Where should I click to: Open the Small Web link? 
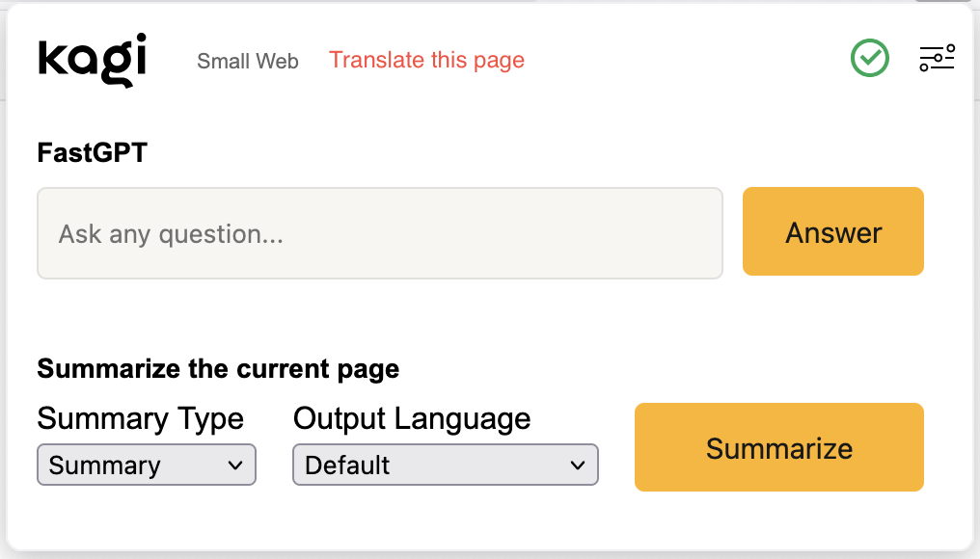tap(247, 62)
